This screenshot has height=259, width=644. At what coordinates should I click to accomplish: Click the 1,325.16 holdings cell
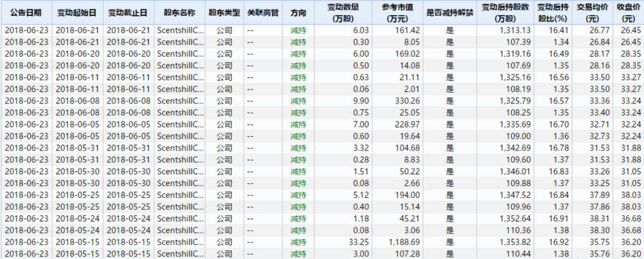(505, 77)
